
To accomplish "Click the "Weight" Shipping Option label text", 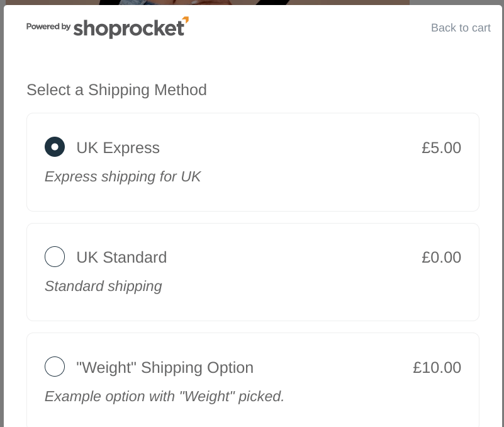I will point(165,368).
